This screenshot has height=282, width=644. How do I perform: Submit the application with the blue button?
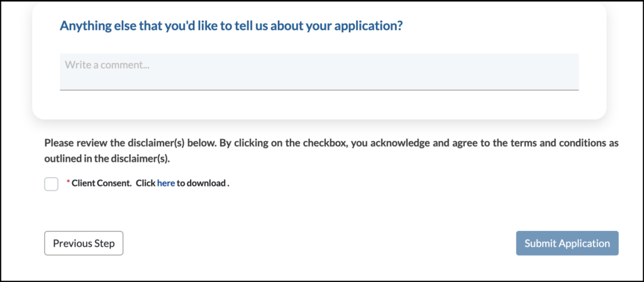[x=567, y=244]
